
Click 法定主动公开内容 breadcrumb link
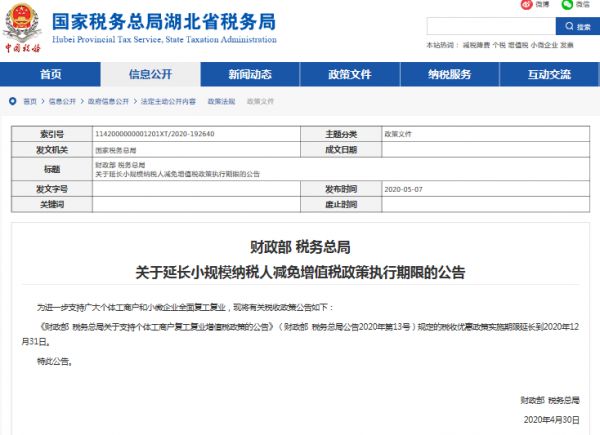click(x=168, y=102)
